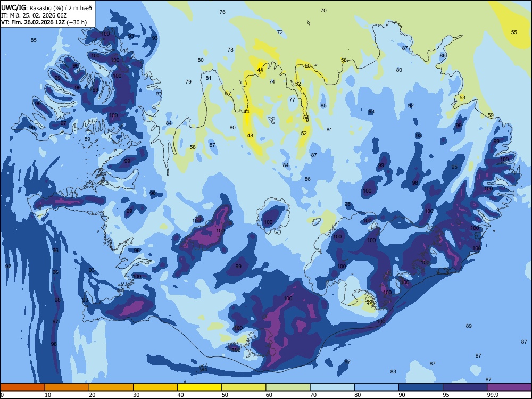532x399 pixels.
Task: Click the map humidity value '57'
Action: click(x=228, y=93)
